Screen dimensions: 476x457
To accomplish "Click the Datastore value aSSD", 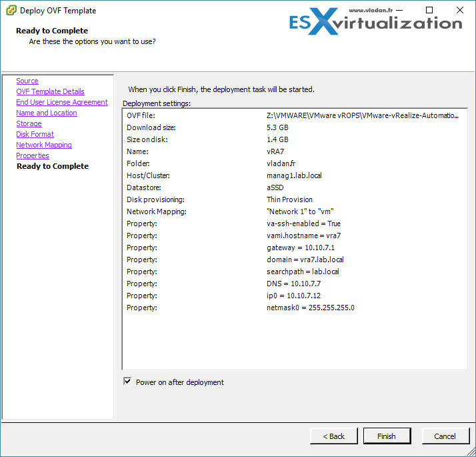I will [x=275, y=187].
